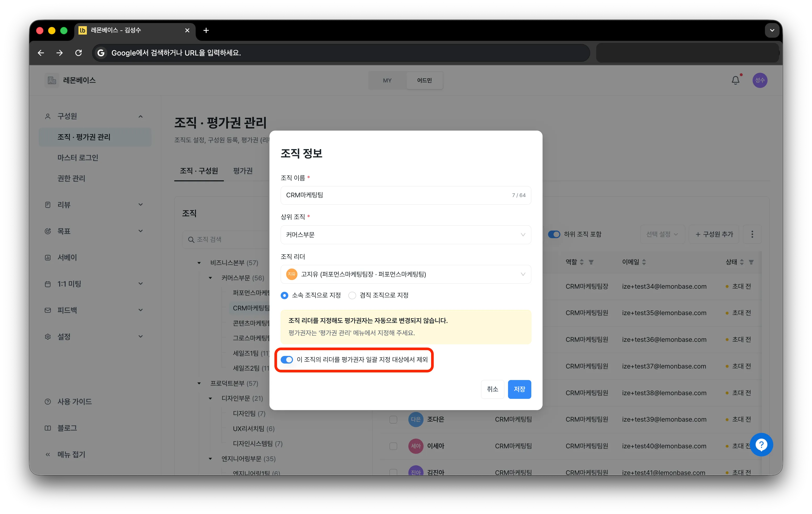Image resolution: width=812 pixels, height=514 pixels.
Task: Open the 사용 가이드 link
Action: (75, 402)
